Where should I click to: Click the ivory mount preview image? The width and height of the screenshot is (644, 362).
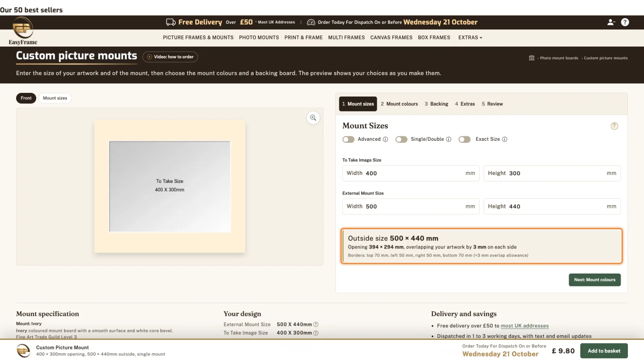point(169,186)
